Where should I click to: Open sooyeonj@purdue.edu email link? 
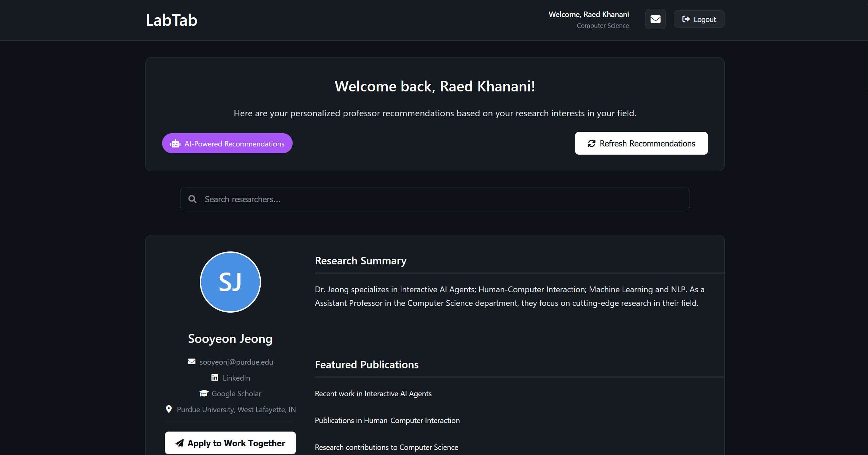click(236, 362)
